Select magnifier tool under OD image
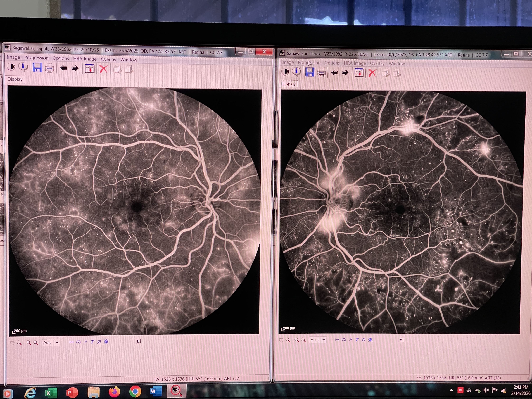532x399 pixels. [x=19, y=343]
